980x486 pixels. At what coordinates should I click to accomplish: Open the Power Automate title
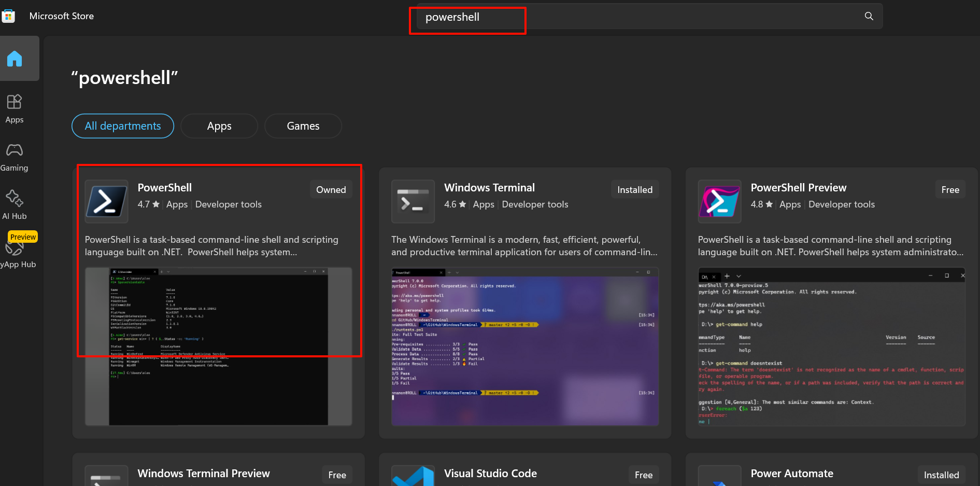click(x=792, y=474)
